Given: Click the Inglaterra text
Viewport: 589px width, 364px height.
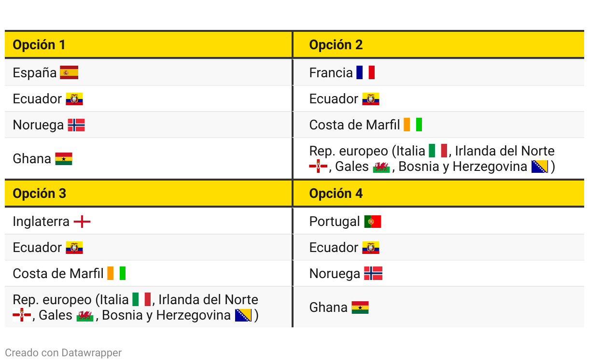Looking at the screenshot, I should click(x=41, y=222).
